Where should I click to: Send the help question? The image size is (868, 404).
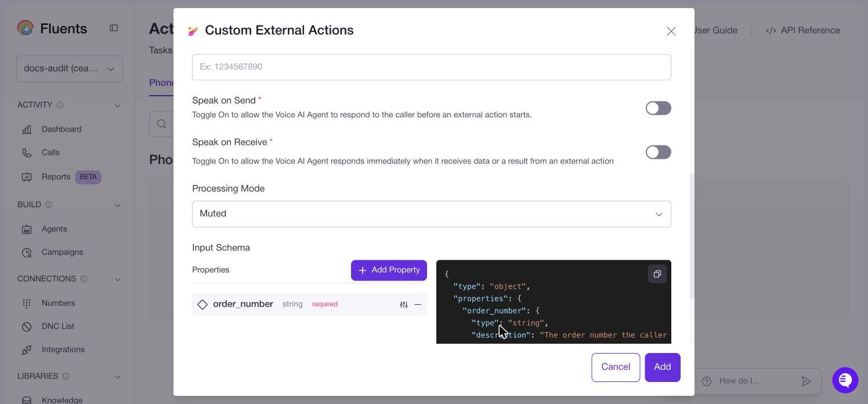pyautogui.click(x=806, y=381)
